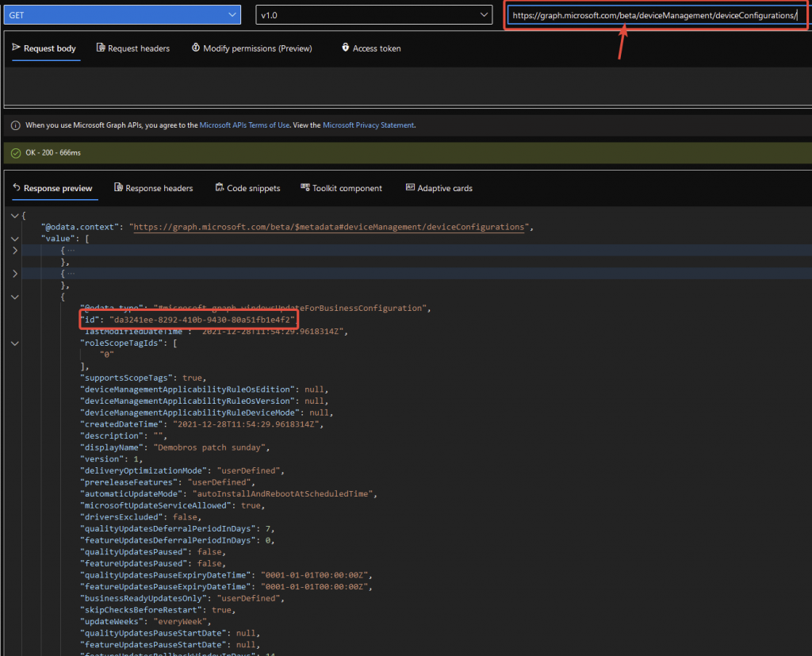Click the Code snippets icon
812x656 pixels.
point(220,187)
